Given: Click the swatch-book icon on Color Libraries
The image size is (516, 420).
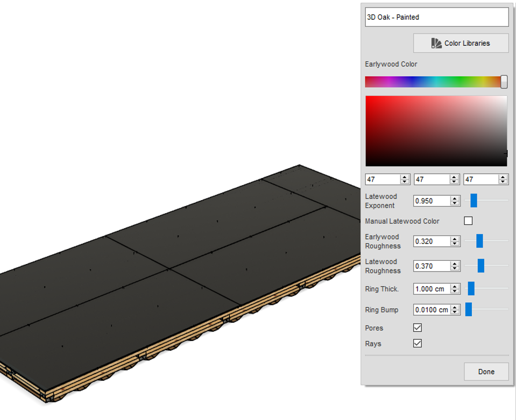Looking at the screenshot, I should click(436, 43).
